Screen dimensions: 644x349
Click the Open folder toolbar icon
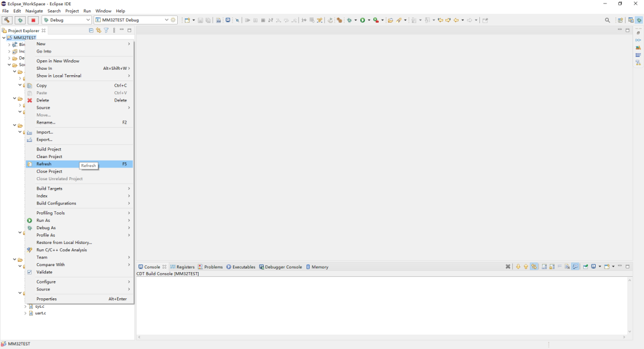(391, 20)
